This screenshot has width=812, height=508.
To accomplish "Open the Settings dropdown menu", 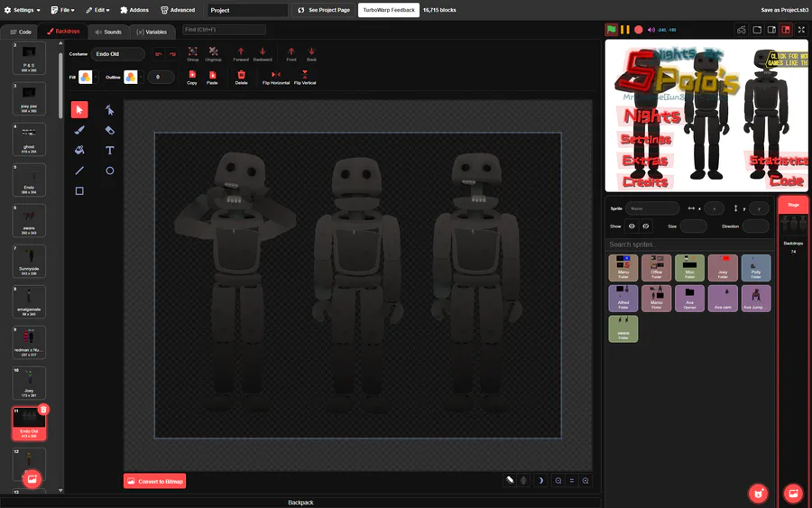I will [23, 10].
